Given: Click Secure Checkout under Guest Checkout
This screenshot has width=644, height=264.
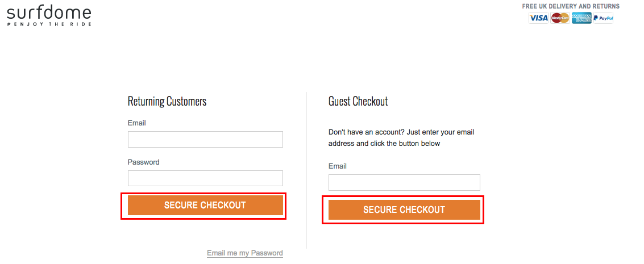Looking at the screenshot, I should (404, 210).
